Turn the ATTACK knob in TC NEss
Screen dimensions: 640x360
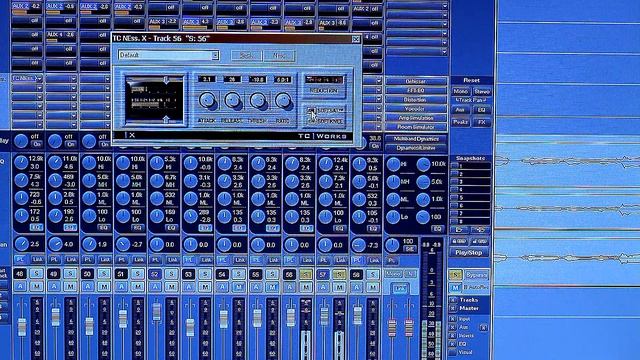207,100
